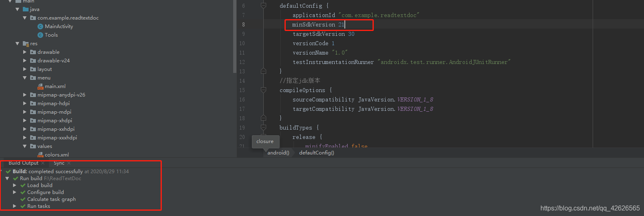The image size is (644, 216).
Task: Select the Tools class icon
Action: point(40,35)
